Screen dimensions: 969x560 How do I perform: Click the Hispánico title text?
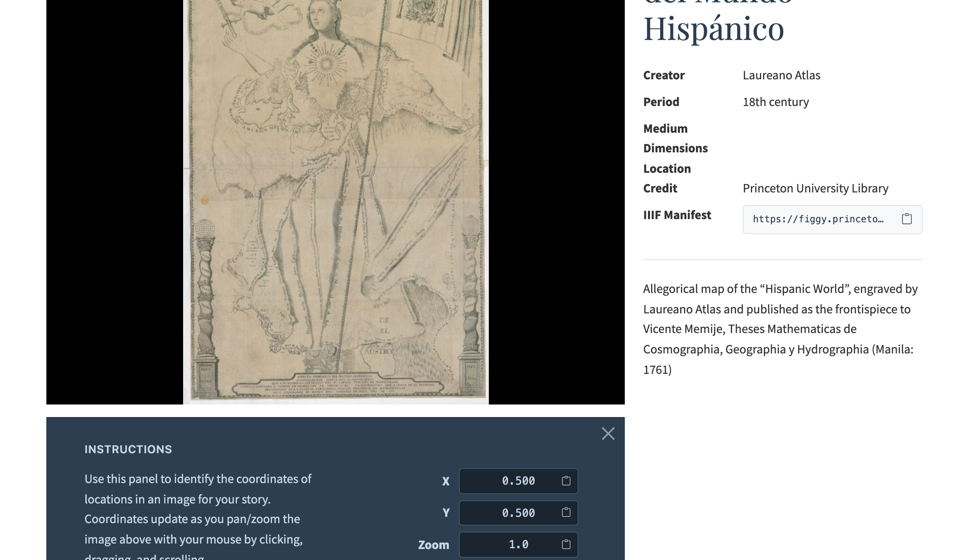point(713,28)
